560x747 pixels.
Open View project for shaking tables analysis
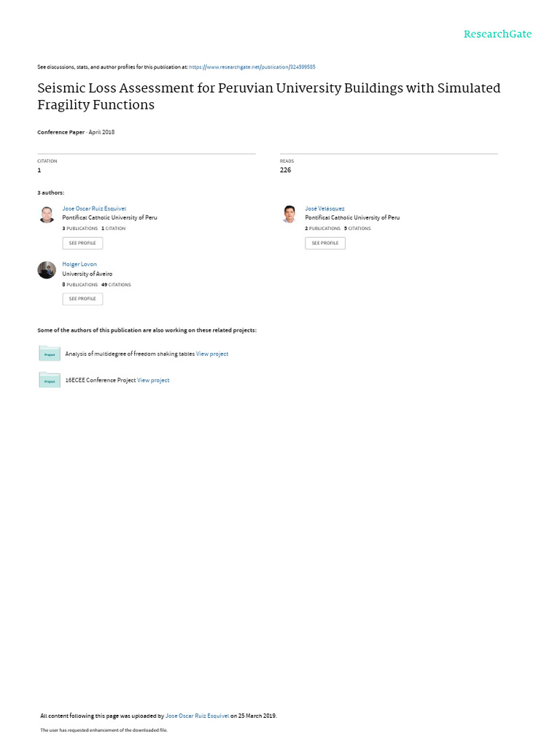click(x=212, y=354)
